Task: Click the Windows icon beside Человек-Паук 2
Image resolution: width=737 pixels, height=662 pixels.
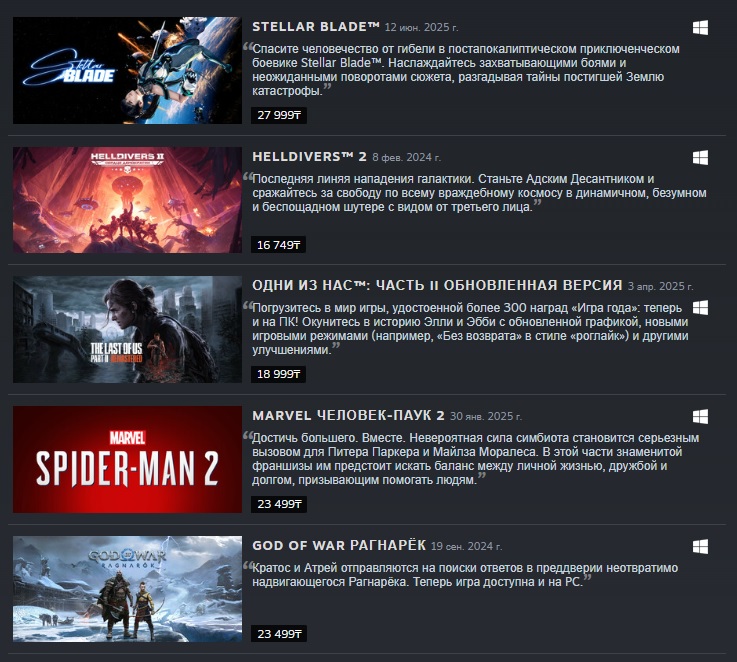Action: [x=700, y=417]
